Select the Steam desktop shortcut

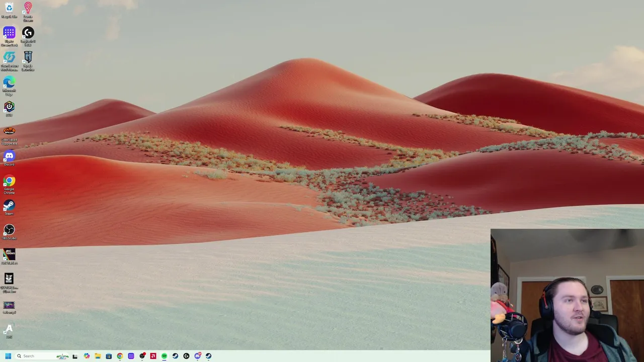[x=9, y=208]
